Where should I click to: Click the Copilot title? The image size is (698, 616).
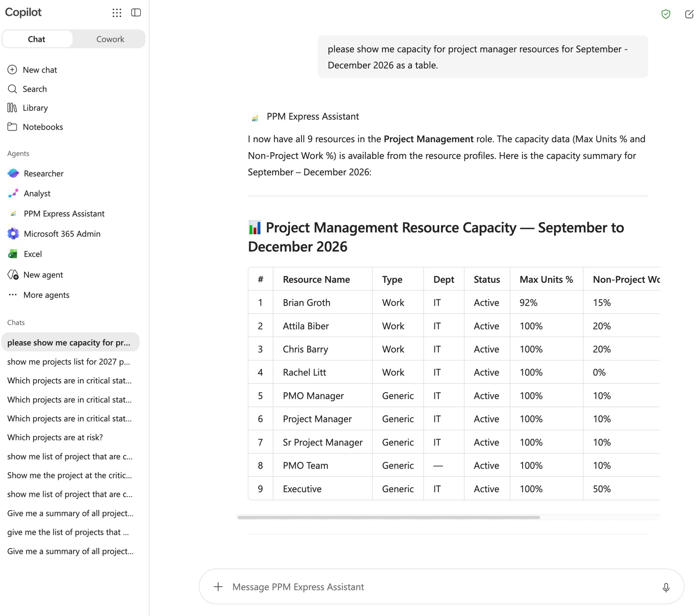click(x=23, y=12)
